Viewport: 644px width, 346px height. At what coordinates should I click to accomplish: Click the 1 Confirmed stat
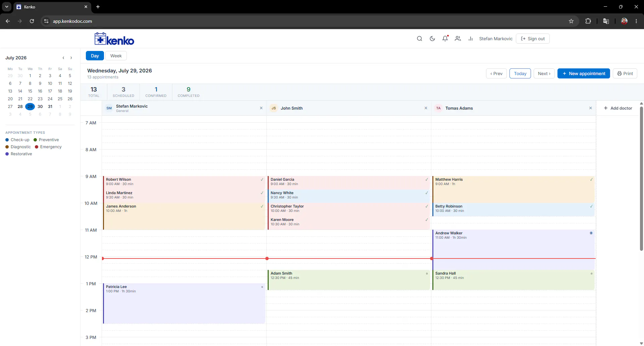pyautogui.click(x=156, y=92)
